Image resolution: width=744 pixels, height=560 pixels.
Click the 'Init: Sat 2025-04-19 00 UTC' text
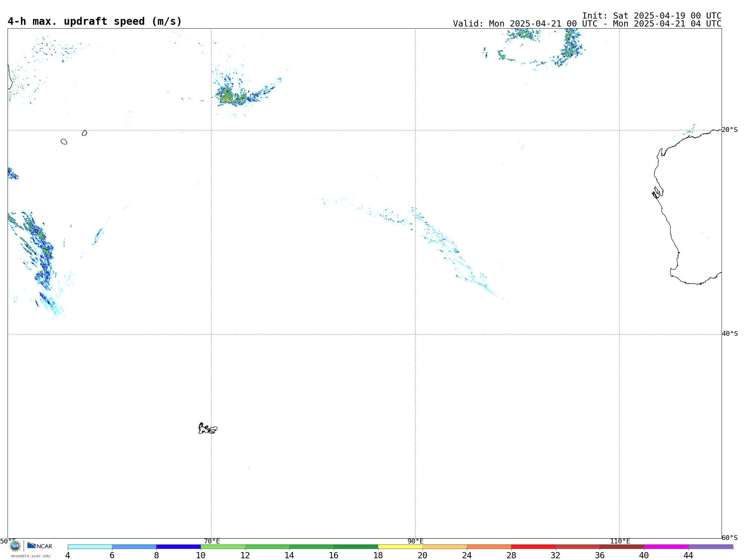coord(652,16)
